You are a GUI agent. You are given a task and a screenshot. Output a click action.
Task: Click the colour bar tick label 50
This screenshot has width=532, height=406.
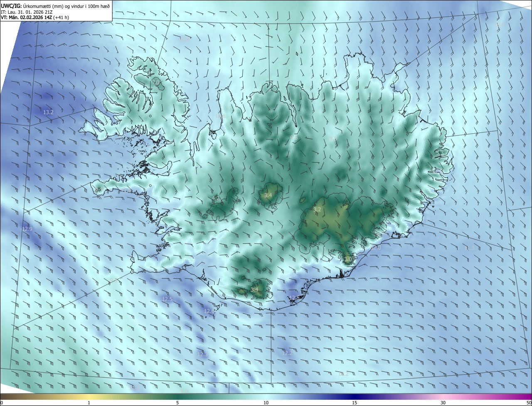click(529, 403)
